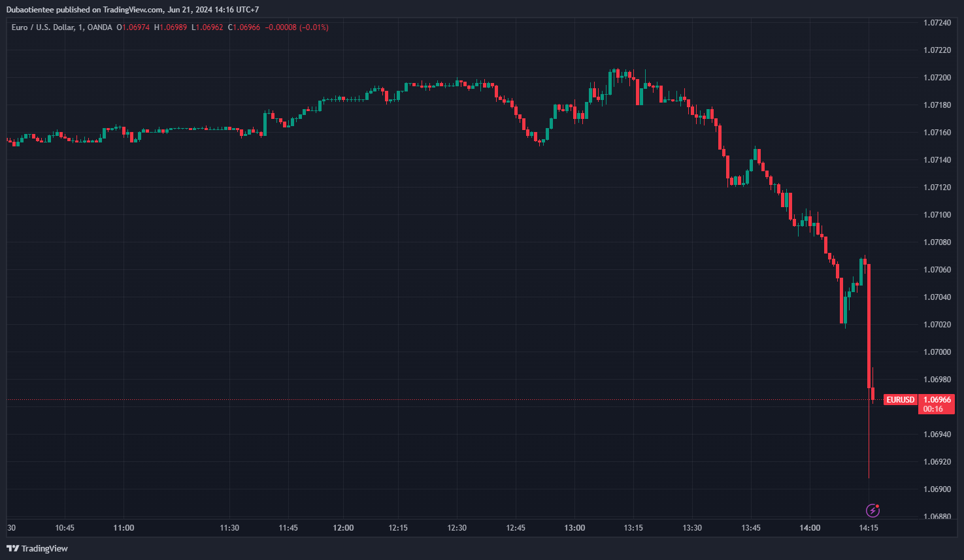Click the 1.07240 price axis label

937,23
